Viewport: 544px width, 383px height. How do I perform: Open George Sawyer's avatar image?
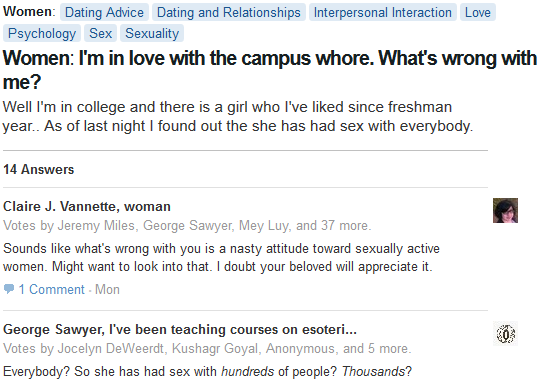tap(505, 334)
